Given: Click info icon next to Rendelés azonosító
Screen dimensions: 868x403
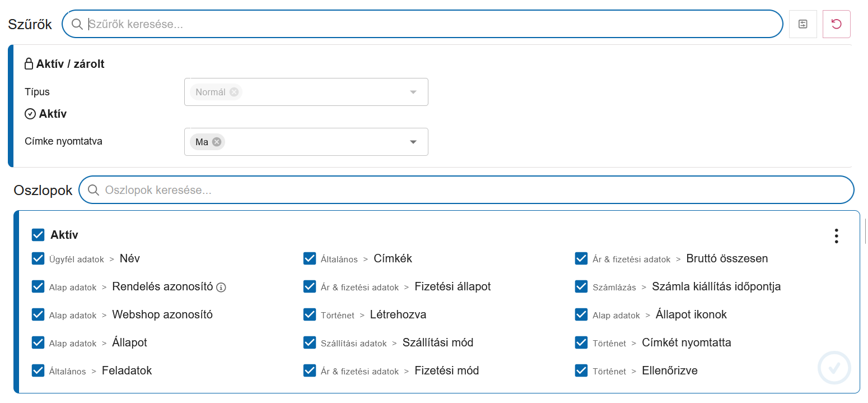Looking at the screenshot, I should tap(221, 288).
